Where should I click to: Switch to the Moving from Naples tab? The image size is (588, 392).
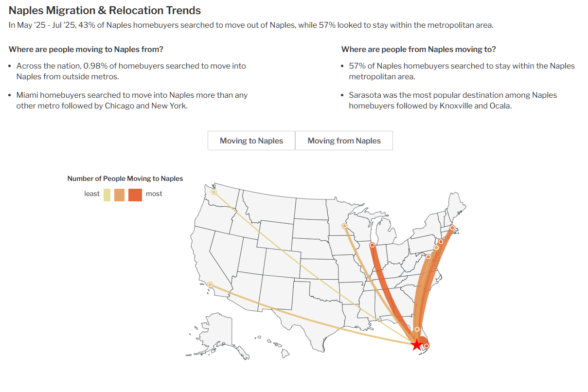pos(344,141)
